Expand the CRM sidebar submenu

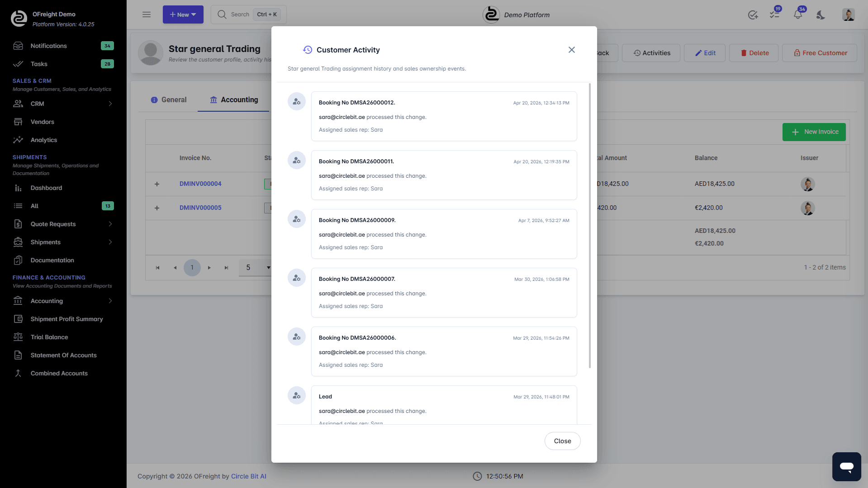[110, 104]
